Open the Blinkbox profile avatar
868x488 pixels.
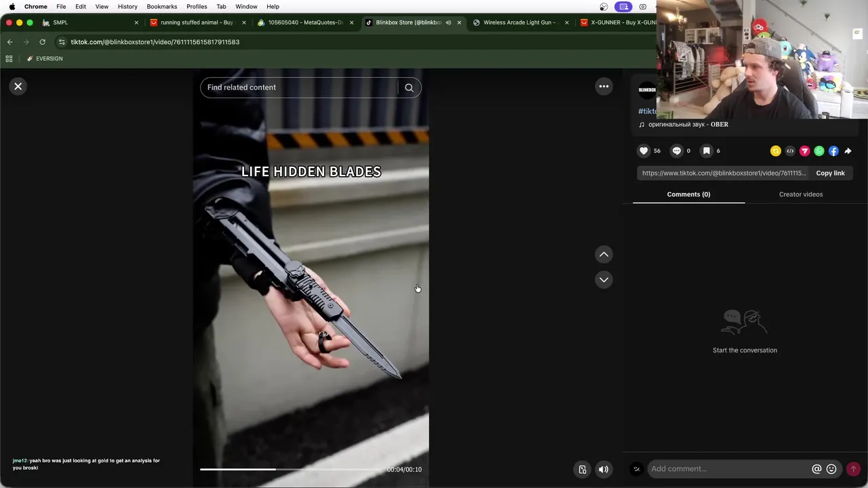[x=648, y=89]
